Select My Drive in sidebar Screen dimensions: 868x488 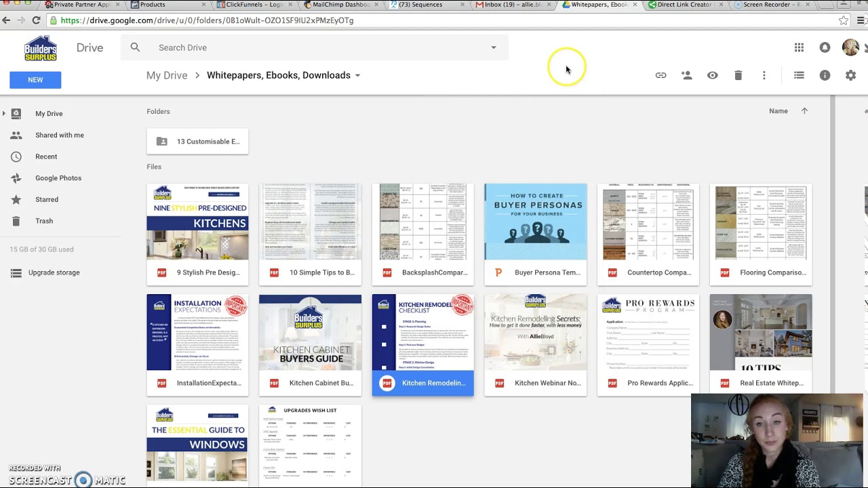pyautogui.click(x=49, y=114)
